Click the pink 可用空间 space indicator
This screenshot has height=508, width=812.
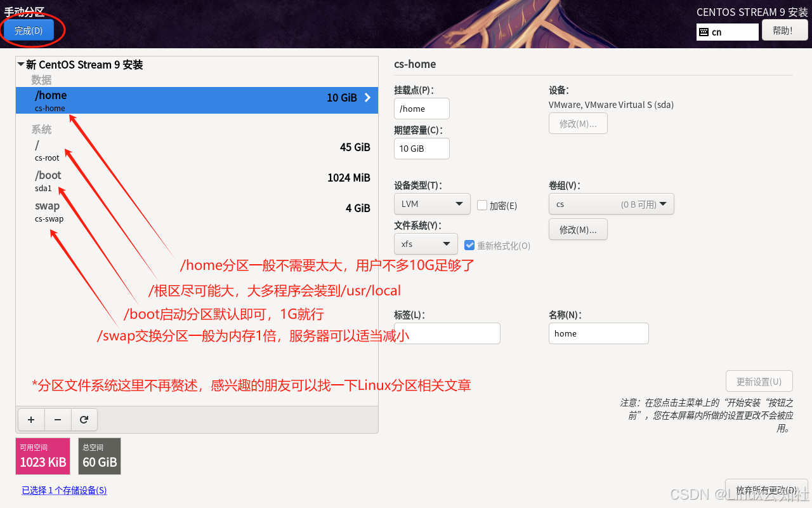tap(43, 456)
